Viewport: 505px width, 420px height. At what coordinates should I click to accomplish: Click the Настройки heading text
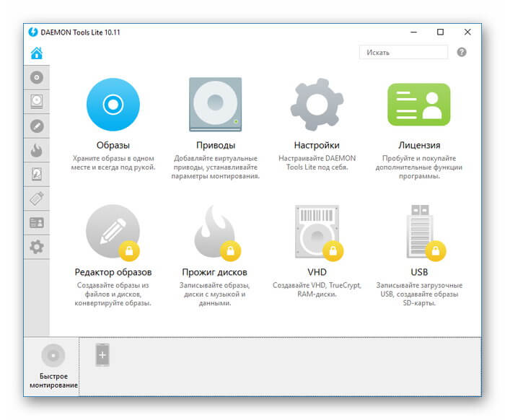[x=317, y=145]
